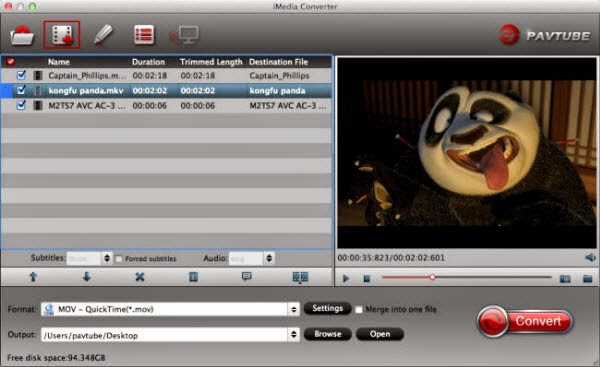Open the pencil edit tool
The width and height of the screenshot is (600, 367).
(103, 35)
